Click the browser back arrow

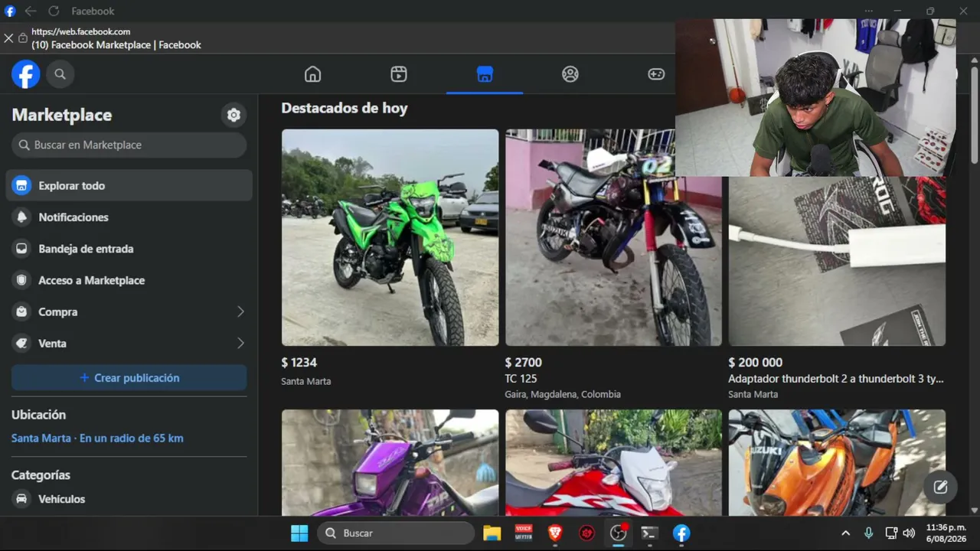click(x=31, y=11)
